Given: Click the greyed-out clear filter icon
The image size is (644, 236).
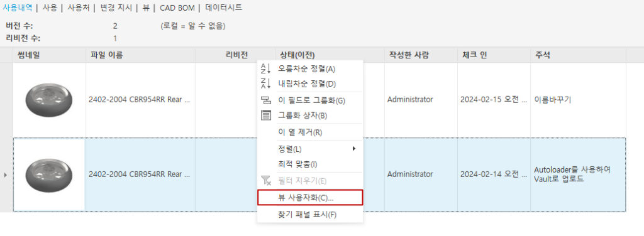Looking at the screenshot, I should pyautogui.click(x=266, y=181).
